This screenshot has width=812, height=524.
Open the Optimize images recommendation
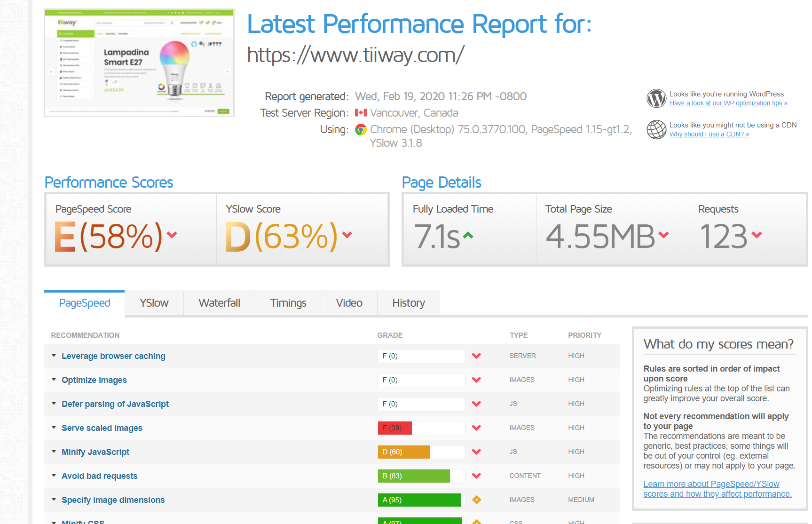pyautogui.click(x=94, y=380)
